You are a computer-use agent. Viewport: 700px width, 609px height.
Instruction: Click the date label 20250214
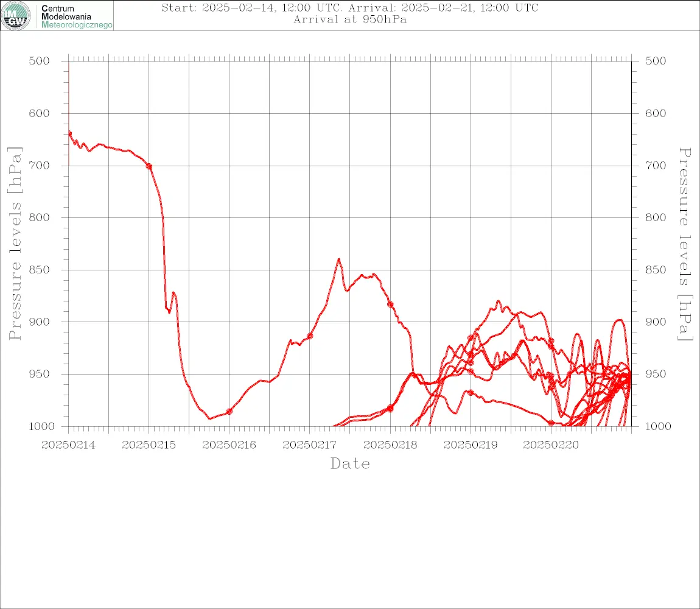pyautogui.click(x=68, y=445)
